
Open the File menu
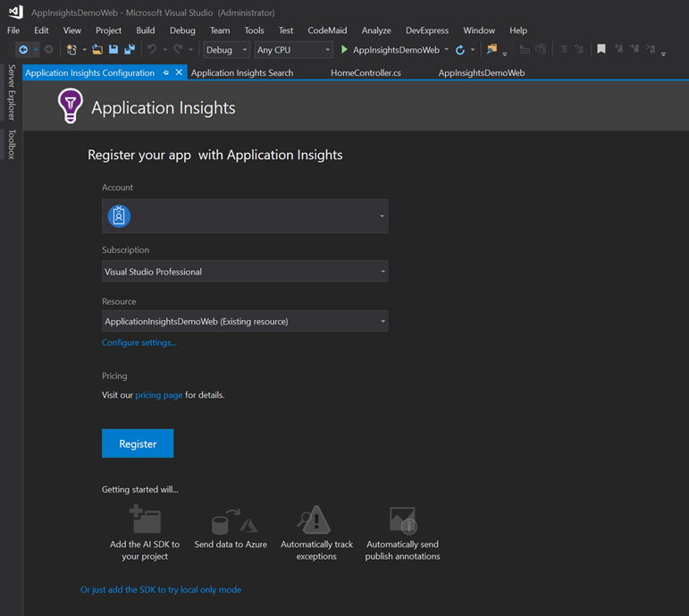(13, 30)
